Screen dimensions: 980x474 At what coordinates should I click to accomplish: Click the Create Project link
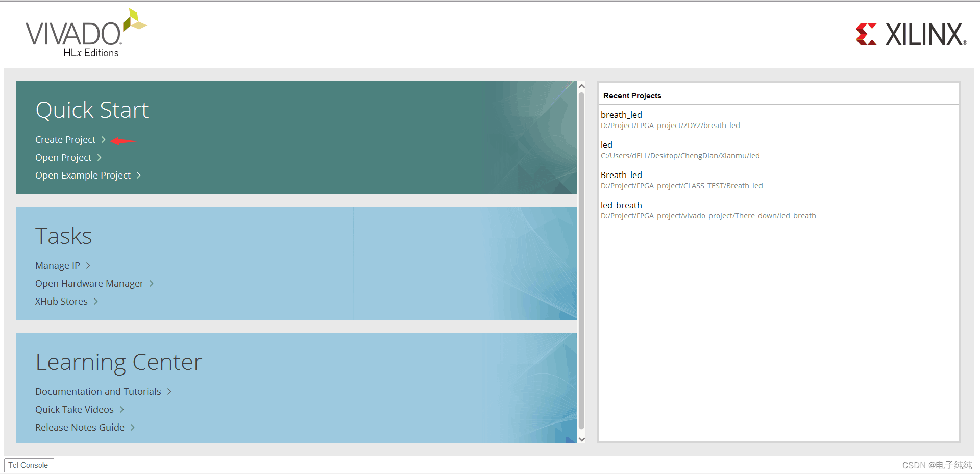(65, 140)
